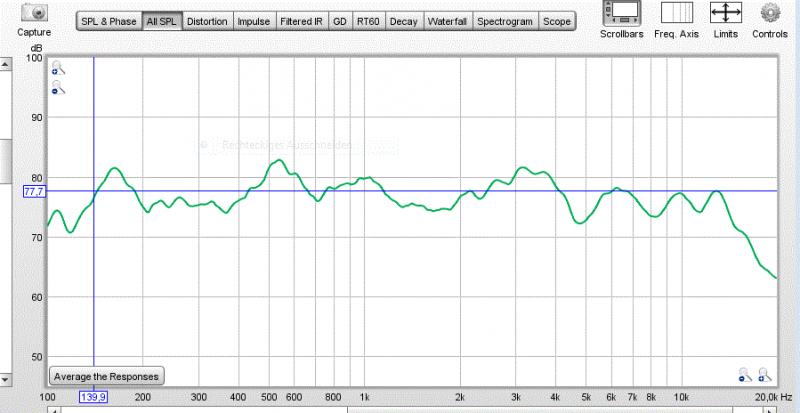The height and width of the screenshot is (413, 800).
Task: Zoom out horizontally with bottom-right magnifier minus
Action: (x=745, y=375)
